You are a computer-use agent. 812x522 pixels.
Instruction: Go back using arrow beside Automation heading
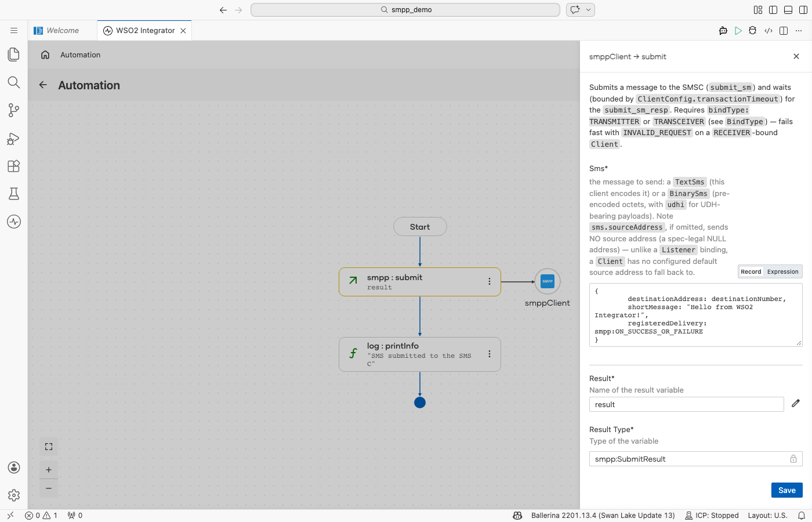(x=43, y=85)
